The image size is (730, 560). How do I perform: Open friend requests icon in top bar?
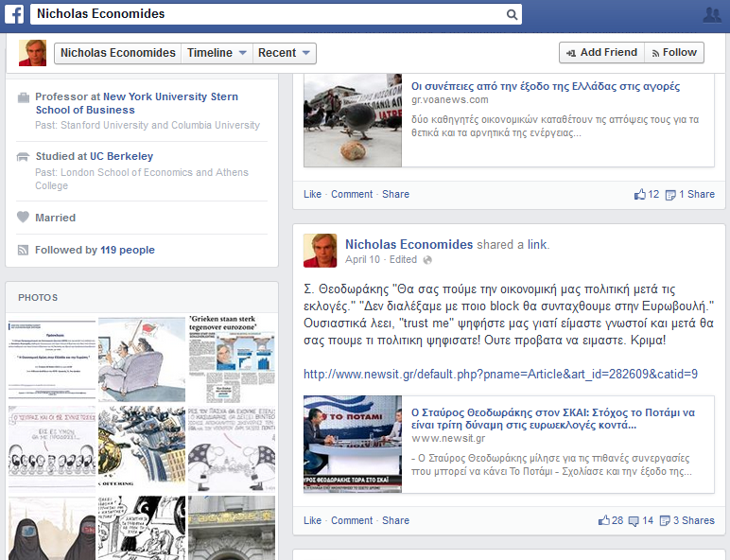point(712,14)
